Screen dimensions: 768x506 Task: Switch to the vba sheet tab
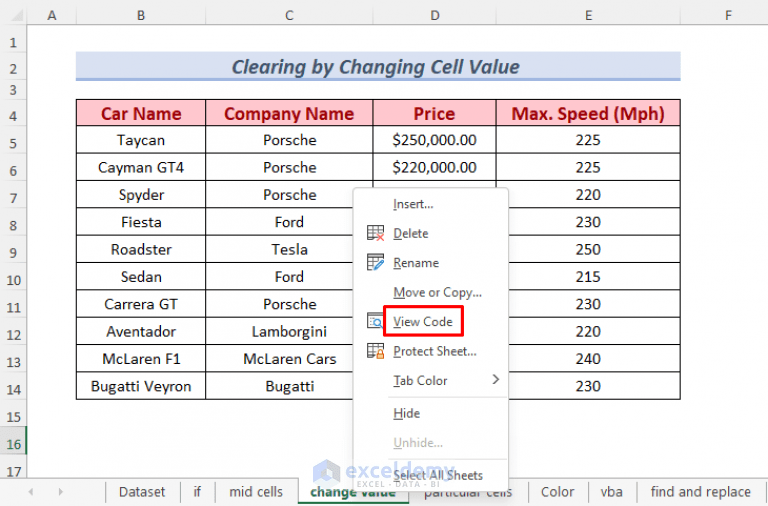612,492
